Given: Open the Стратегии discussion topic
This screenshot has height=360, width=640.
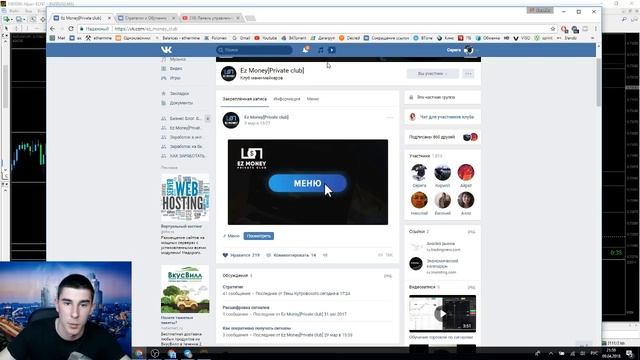Looking at the screenshot, I should tap(233, 287).
